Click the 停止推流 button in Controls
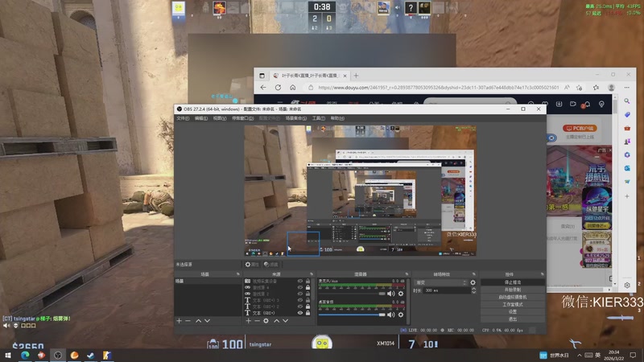Image resolution: width=644 pixels, height=362 pixels. point(513,282)
